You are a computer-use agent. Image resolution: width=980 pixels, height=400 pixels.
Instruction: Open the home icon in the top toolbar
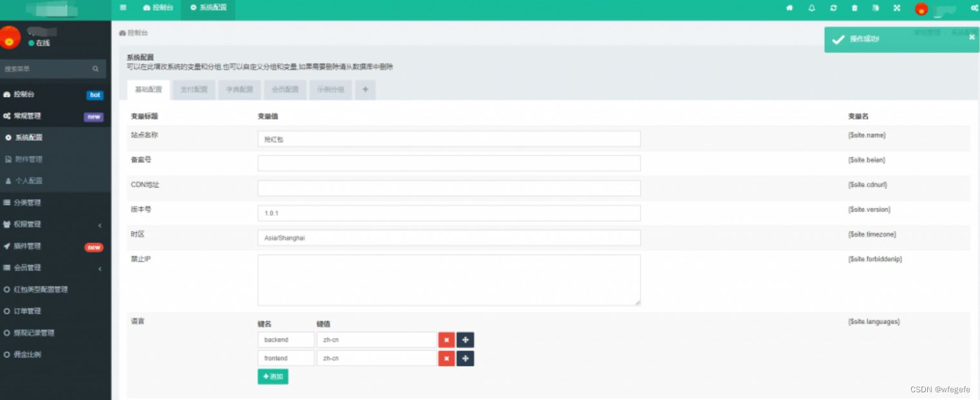pos(789,8)
